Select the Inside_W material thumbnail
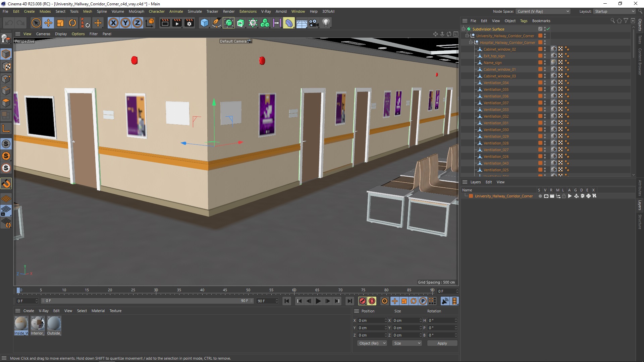 pyautogui.click(x=21, y=325)
